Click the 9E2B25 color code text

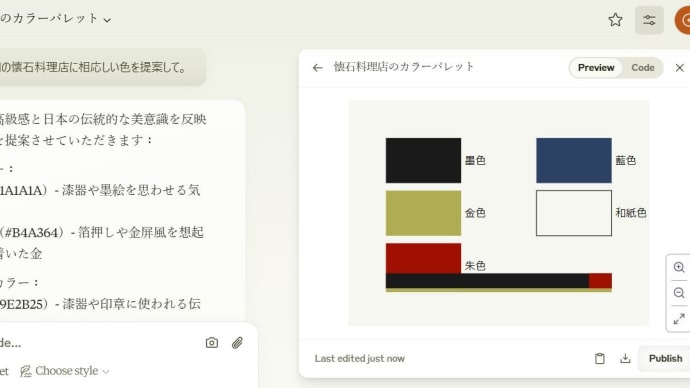point(21,304)
